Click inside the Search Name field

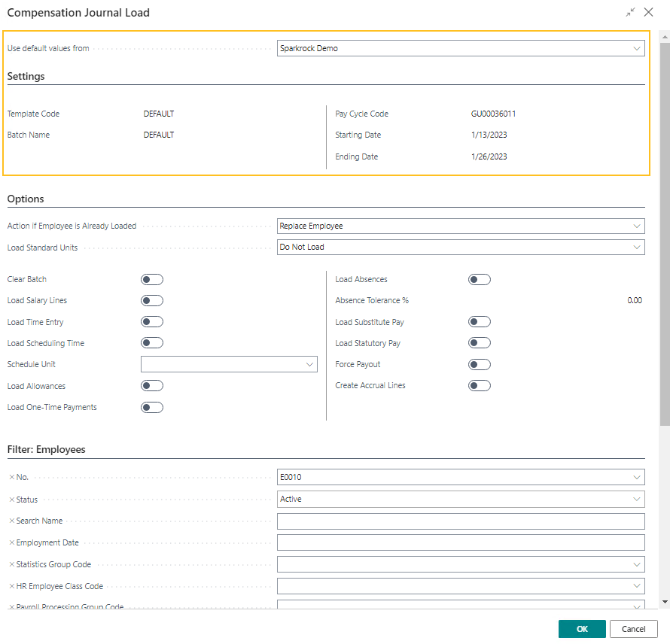[461, 521]
